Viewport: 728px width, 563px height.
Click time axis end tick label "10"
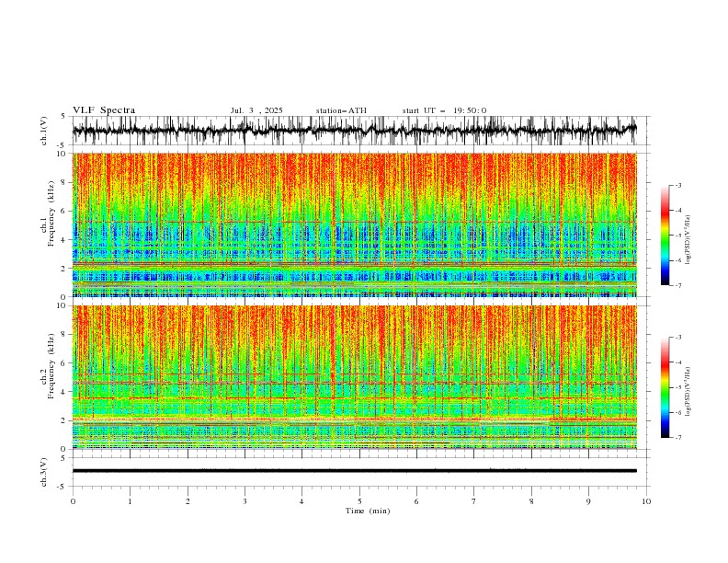pyautogui.click(x=646, y=501)
